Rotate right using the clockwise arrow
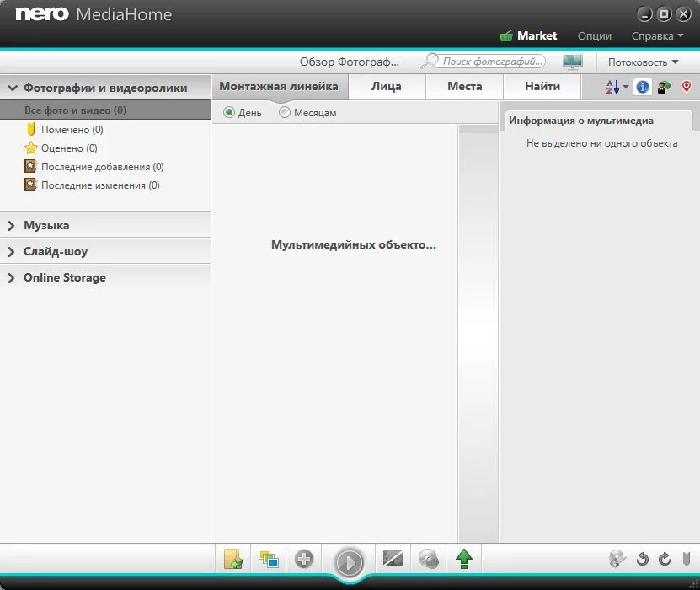700x590 pixels. coord(665,559)
